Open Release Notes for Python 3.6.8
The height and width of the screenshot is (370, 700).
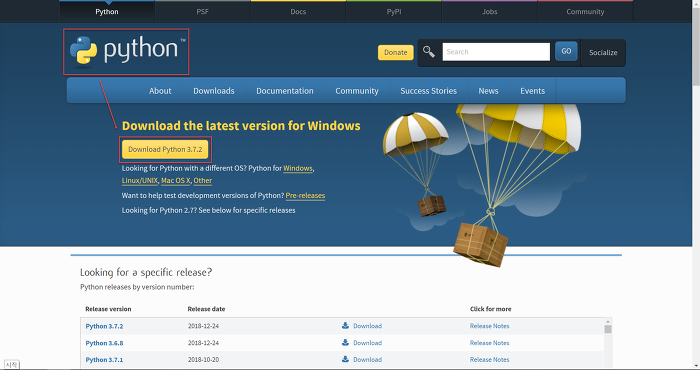489,343
